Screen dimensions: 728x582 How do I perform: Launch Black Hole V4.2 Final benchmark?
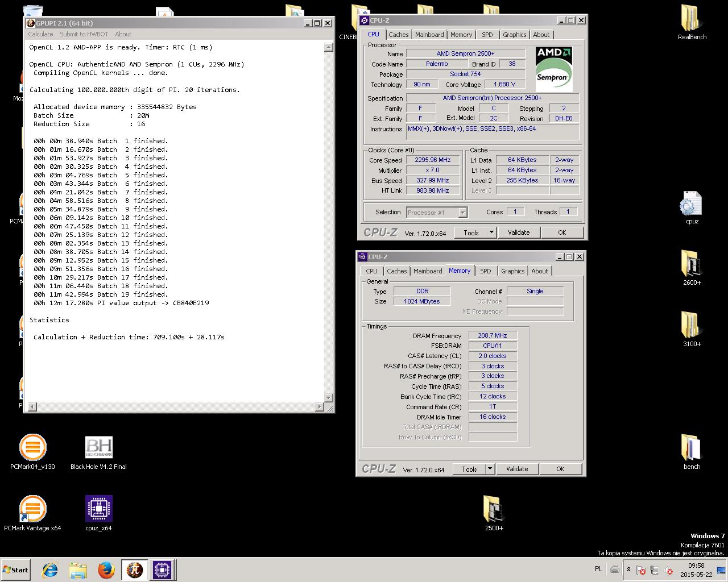click(x=98, y=452)
